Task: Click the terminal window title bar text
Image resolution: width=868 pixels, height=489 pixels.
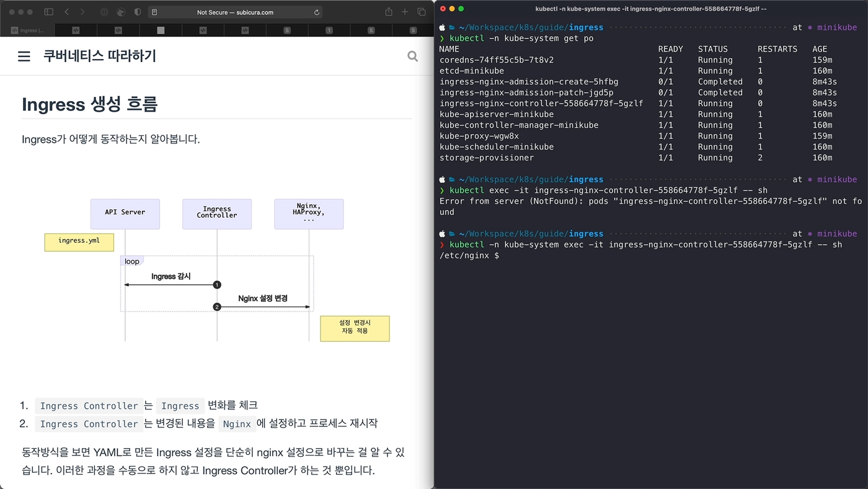Action: (x=651, y=9)
